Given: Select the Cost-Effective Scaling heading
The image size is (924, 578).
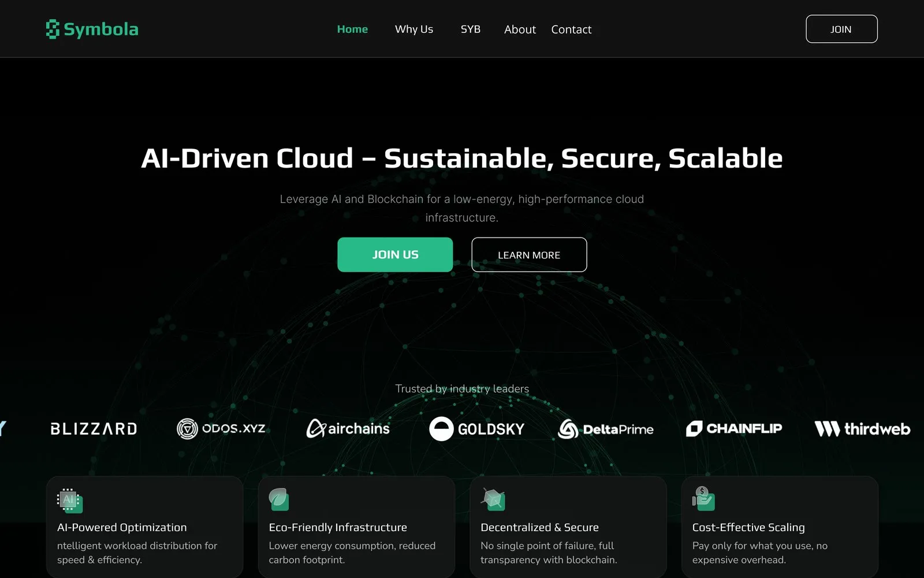Looking at the screenshot, I should pos(748,527).
